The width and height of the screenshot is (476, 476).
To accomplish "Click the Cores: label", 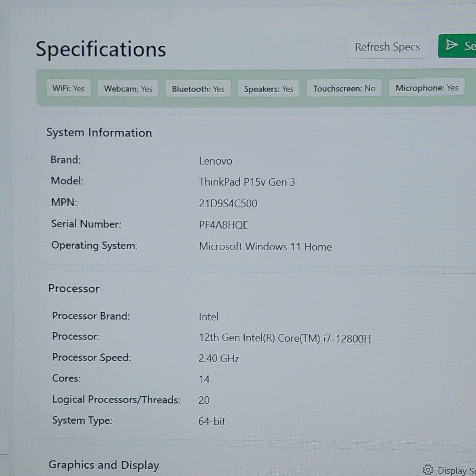I will tap(67, 378).
